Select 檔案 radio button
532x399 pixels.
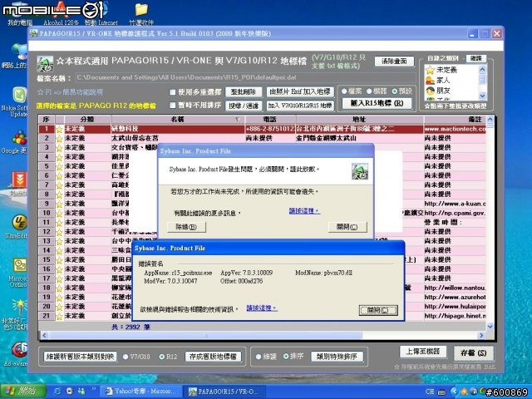tap(344, 91)
